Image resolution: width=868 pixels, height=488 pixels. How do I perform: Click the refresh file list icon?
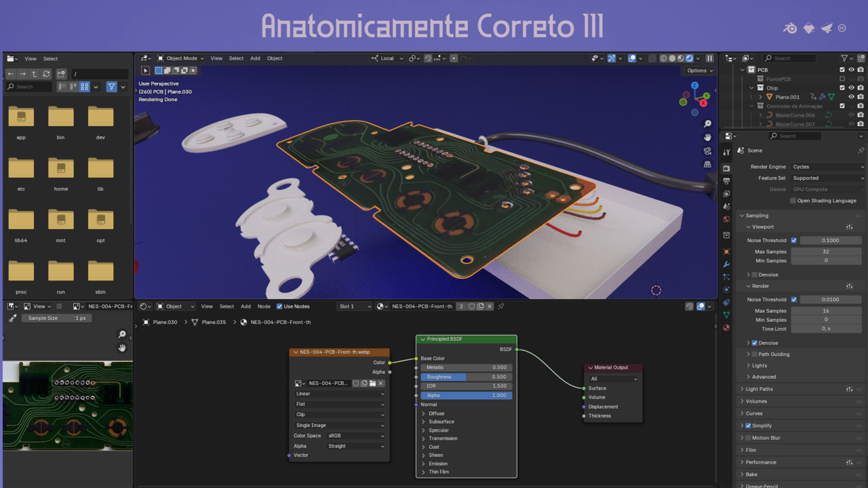point(46,74)
